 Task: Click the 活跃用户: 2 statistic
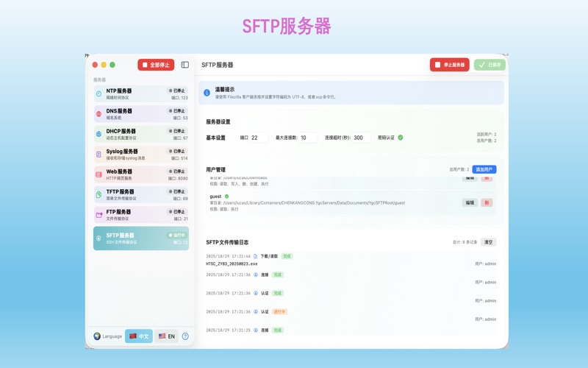(x=487, y=134)
